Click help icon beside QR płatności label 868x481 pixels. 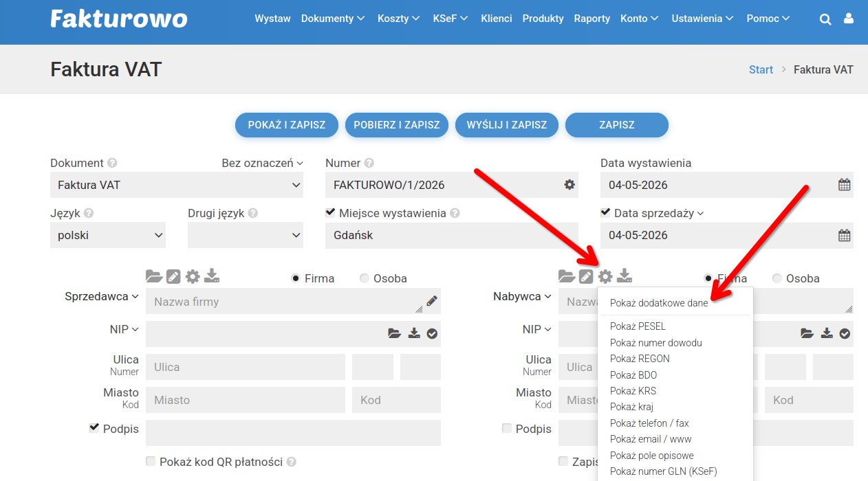click(x=291, y=462)
